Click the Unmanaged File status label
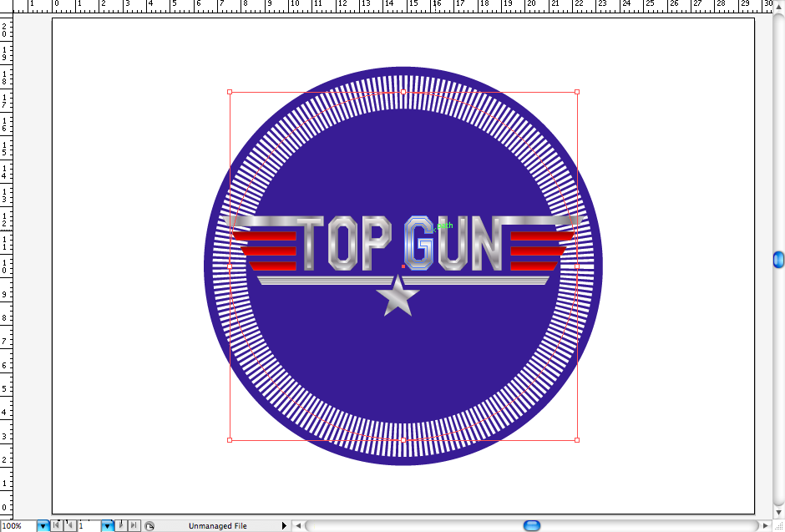 217,526
